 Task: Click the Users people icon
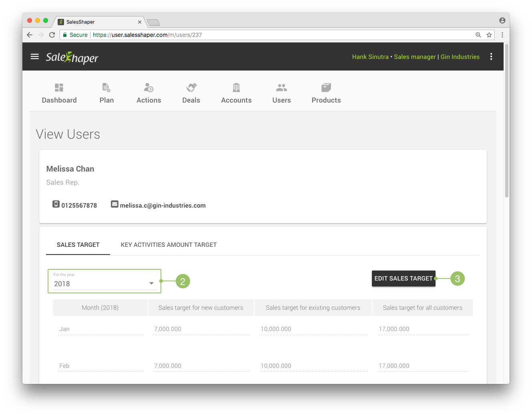pyautogui.click(x=282, y=87)
